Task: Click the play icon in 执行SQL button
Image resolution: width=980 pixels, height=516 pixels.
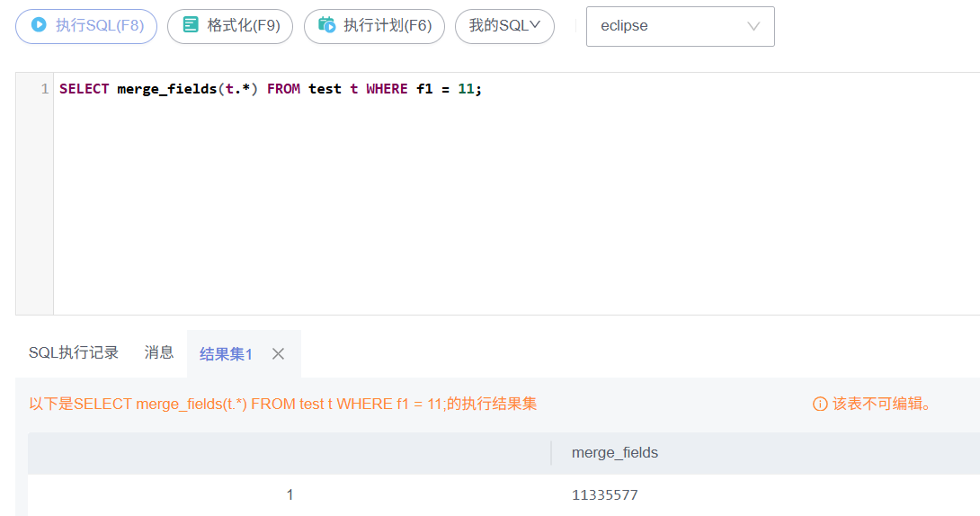Action: [x=39, y=25]
